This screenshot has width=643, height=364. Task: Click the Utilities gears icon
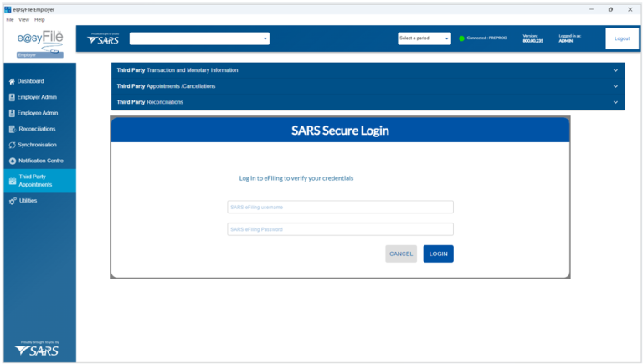[x=13, y=201]
